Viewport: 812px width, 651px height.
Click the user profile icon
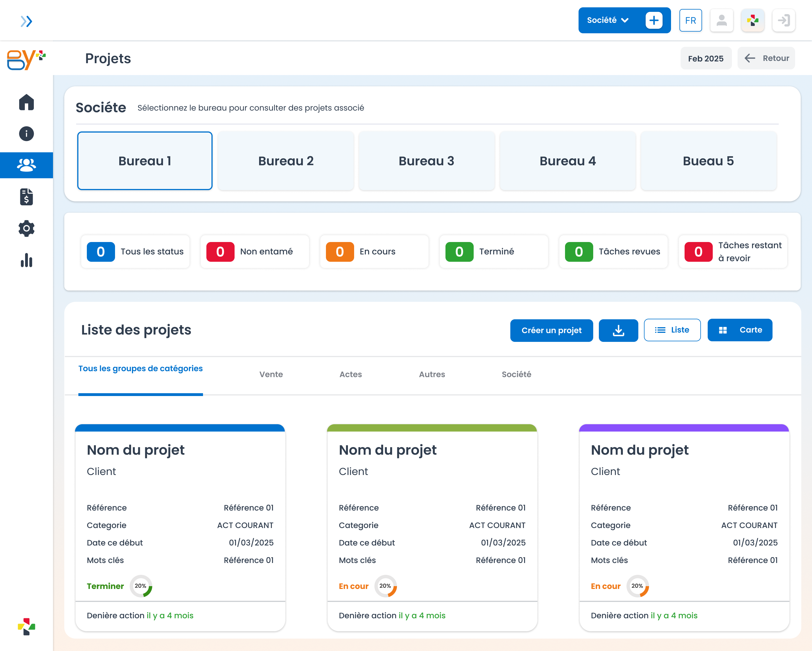pyautogui.click(x=721, y=20)
